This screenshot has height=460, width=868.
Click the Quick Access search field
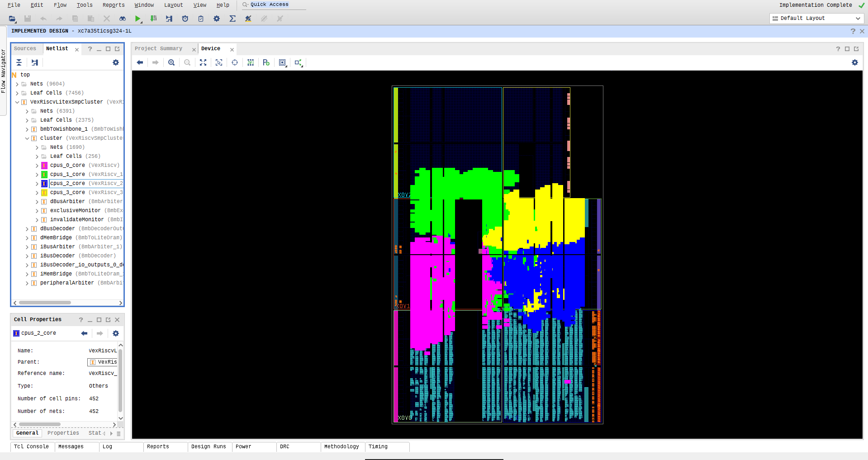[x=270, y=5]
